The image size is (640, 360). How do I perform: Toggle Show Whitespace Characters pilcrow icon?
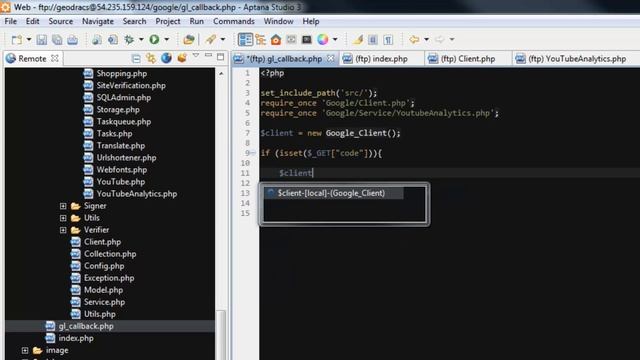click(388, 40)
